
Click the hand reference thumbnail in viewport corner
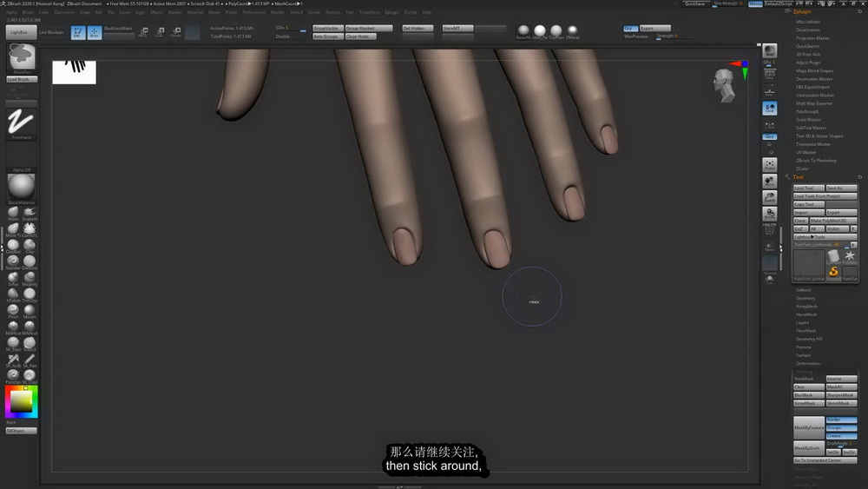tap(74, 73)
